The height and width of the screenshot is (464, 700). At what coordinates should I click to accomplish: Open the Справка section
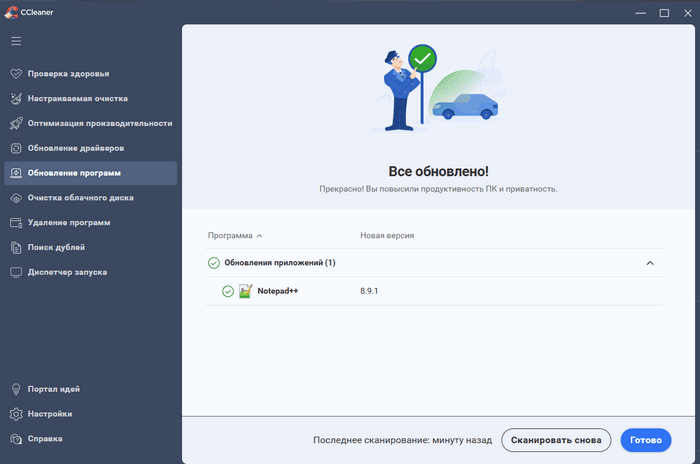(45, 439)
